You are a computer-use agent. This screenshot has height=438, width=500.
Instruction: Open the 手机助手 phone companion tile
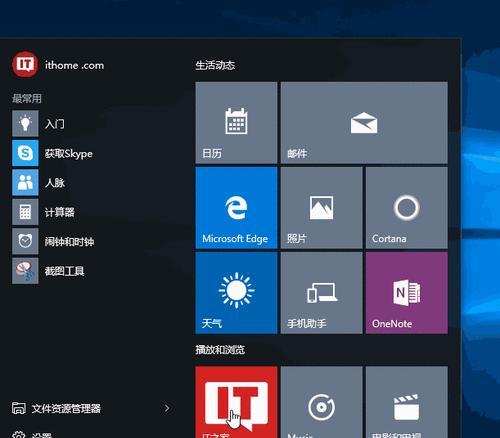click(321, 293)
